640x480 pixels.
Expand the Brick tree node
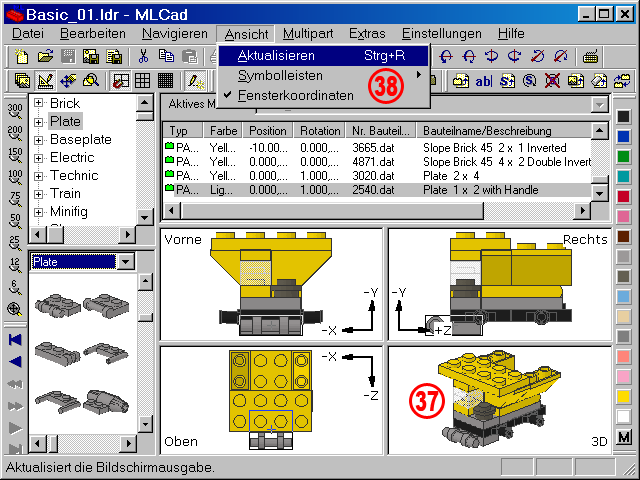38,103
